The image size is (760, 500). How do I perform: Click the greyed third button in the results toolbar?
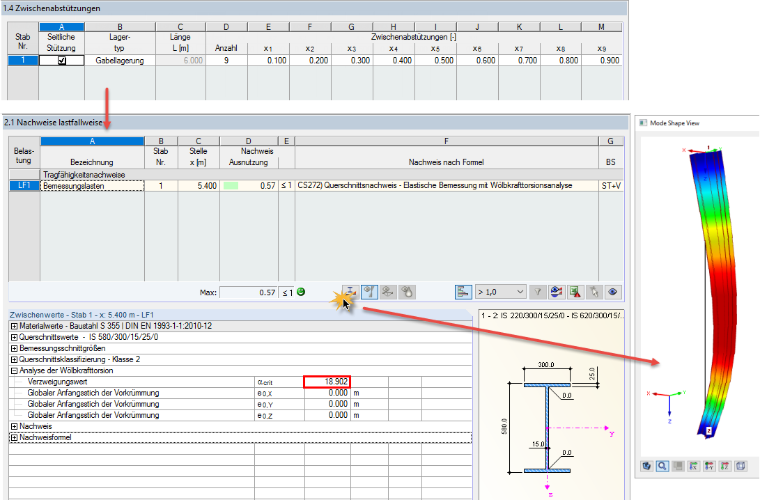(388, 292)
